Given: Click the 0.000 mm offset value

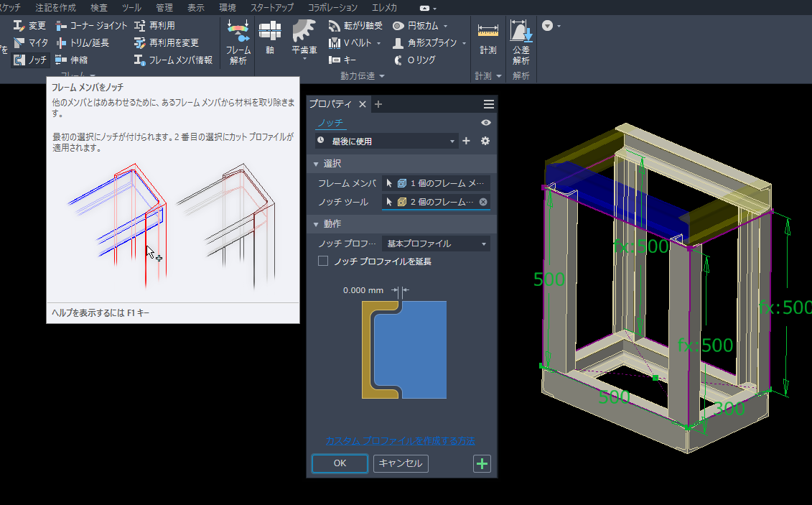Looking at the screenshot, I should (x=363, y=290).
